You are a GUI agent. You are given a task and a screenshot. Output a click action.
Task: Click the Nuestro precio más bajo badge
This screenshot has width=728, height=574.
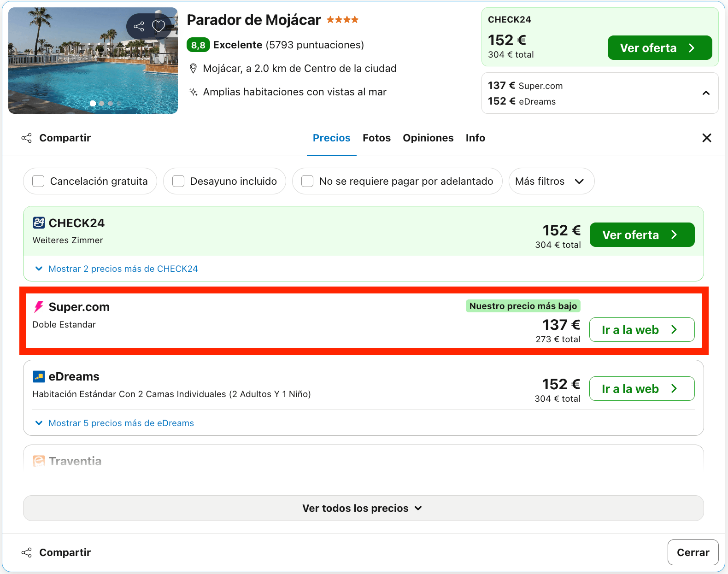(x=523, y=306)
